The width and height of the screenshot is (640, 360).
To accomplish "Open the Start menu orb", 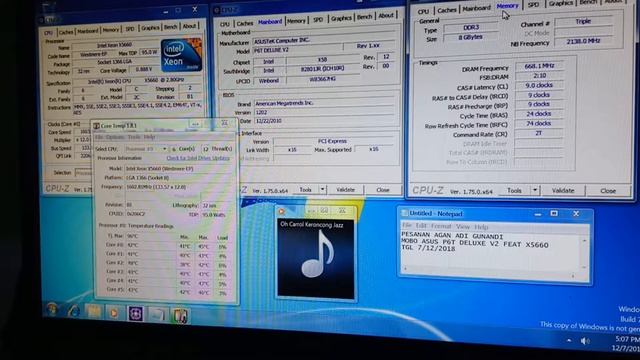I will (52, 309).
